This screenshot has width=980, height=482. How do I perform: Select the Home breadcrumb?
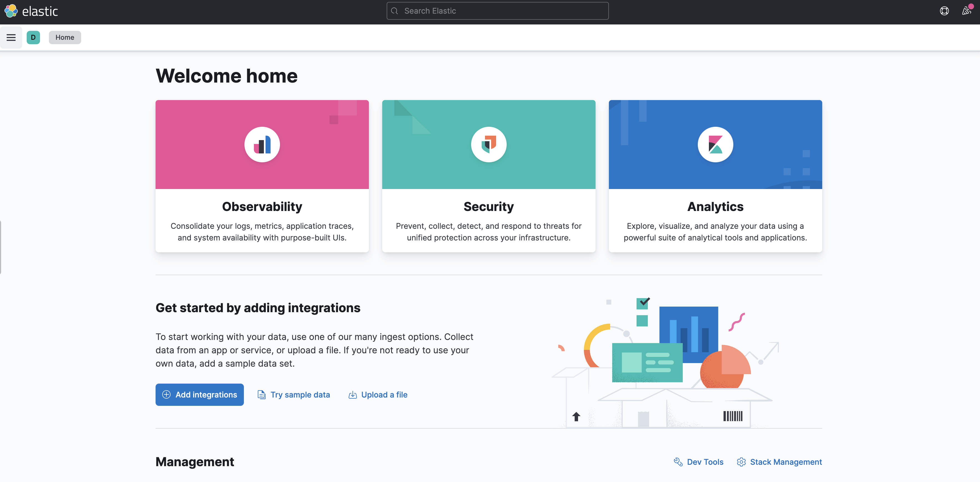(65, 37)
